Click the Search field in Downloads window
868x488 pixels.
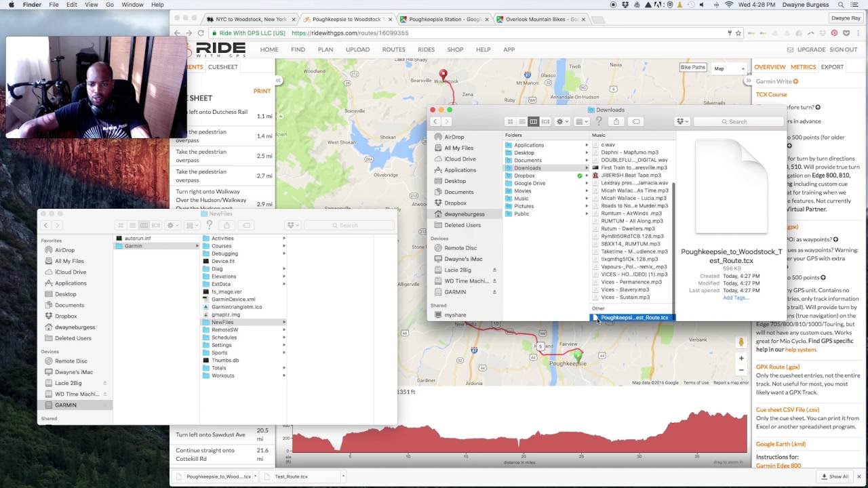click(738, 121)
